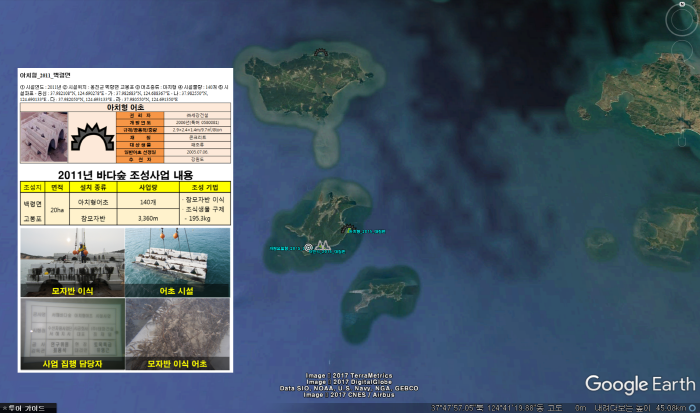
Task: Click the eye altitude value 45.08km
Action: coord(672,408)
